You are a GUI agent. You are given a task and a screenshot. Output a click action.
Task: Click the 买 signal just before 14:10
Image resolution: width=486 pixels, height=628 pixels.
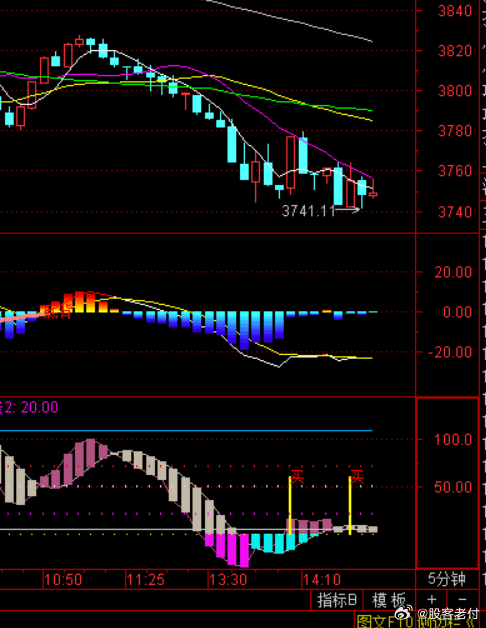coord(297,477)
